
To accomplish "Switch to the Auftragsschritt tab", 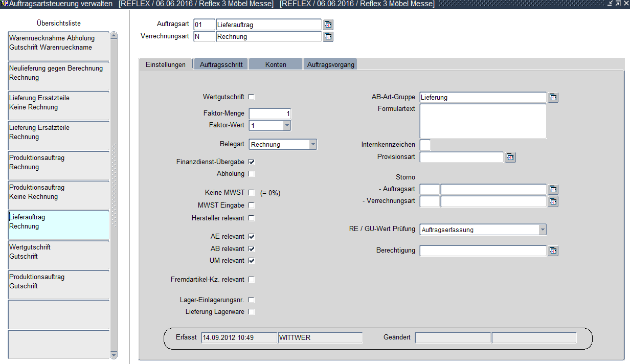I will click(x=221, y=64).
